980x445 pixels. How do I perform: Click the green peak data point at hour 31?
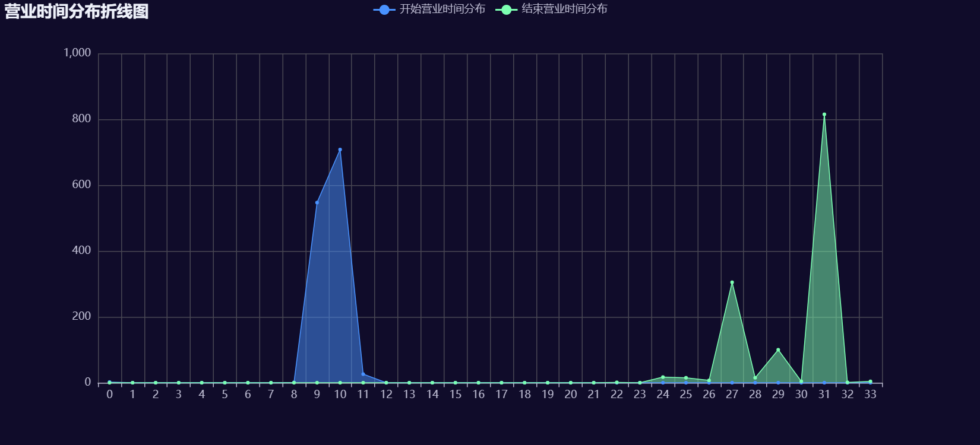[824, 115]
